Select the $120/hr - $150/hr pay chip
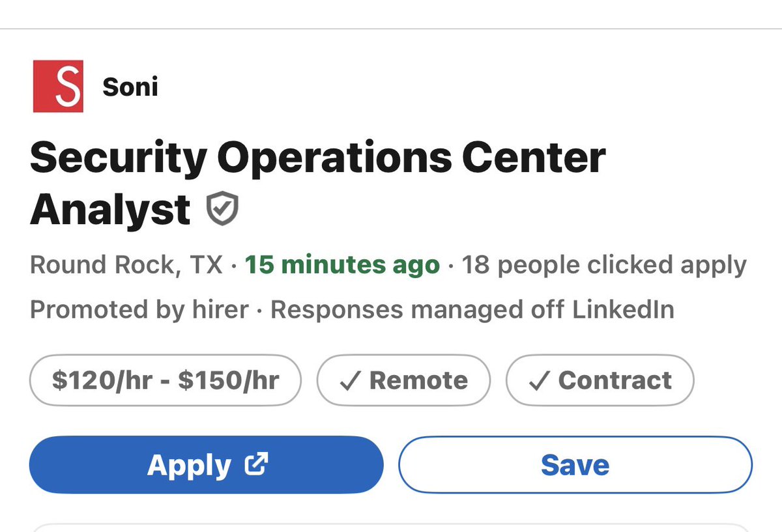Screen dimensions: 782x532 [166, 380]
